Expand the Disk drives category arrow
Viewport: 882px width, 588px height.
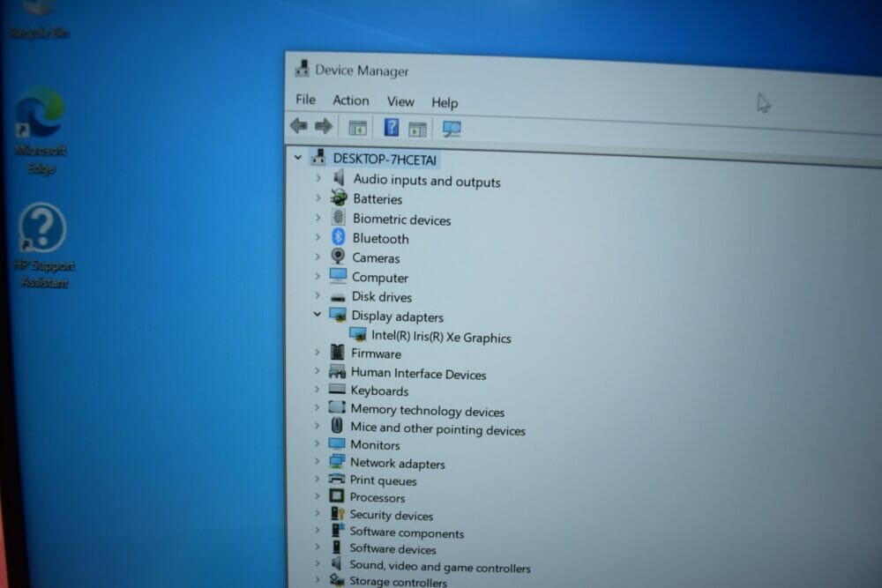click(x=318, y=295)
